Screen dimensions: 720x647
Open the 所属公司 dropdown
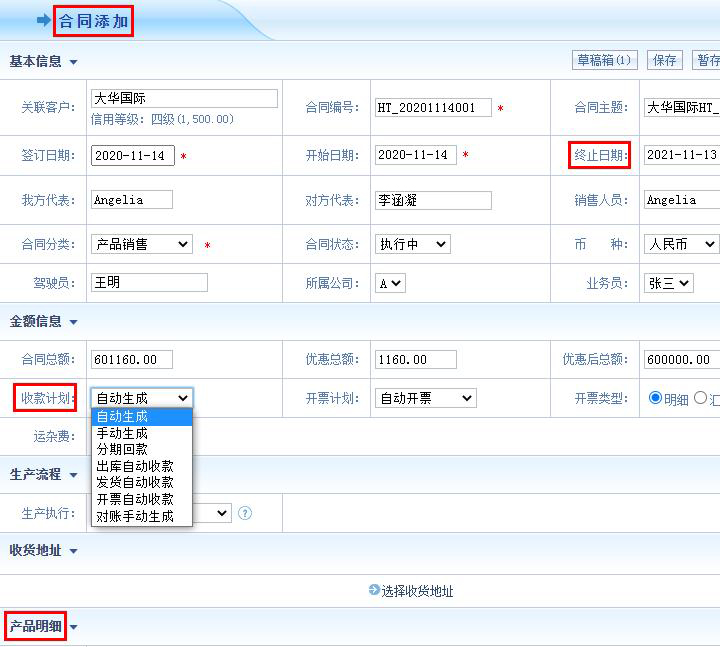[390, 283]
